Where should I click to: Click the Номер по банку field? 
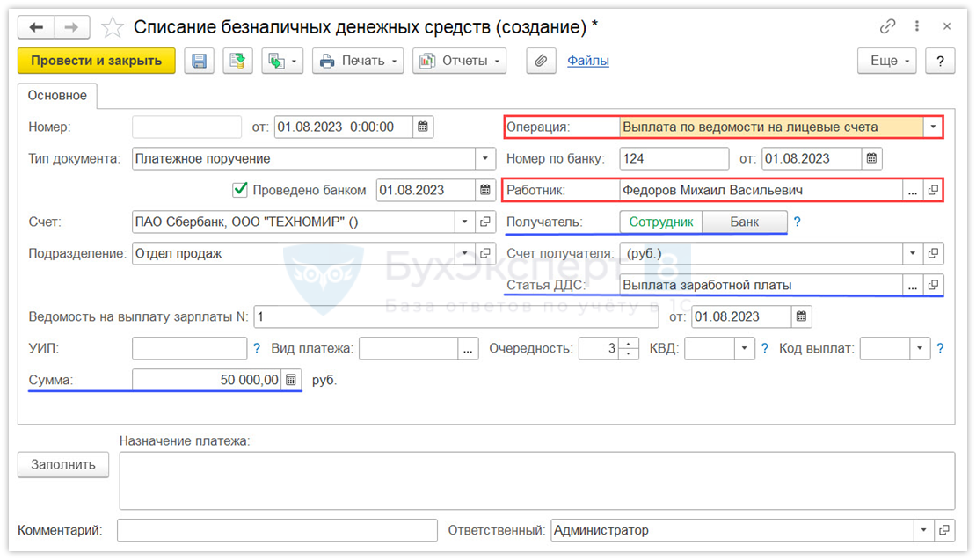[x=674, y=158]
